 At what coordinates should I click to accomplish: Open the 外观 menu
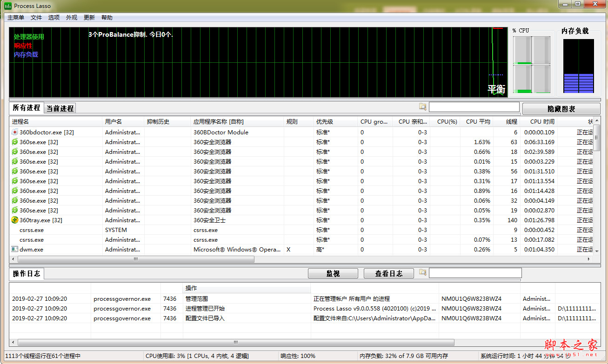click(72, 18)
